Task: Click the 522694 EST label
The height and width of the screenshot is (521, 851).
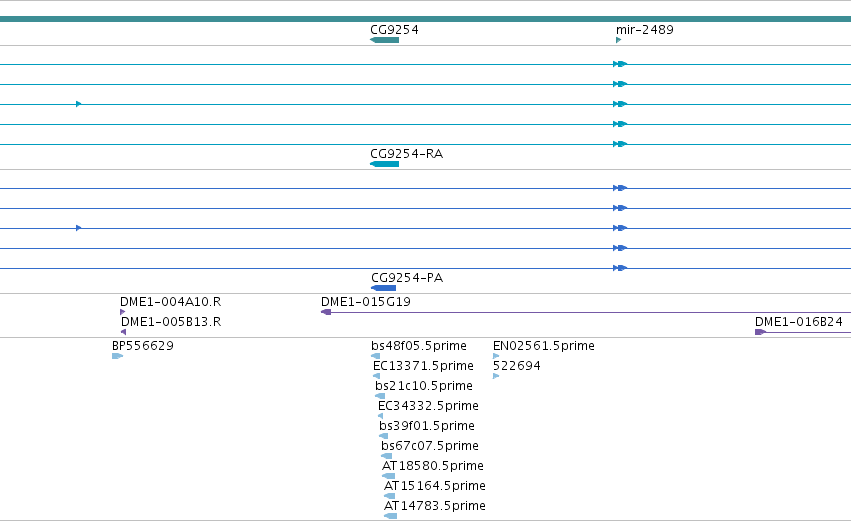Action: (x=517, y=366)
